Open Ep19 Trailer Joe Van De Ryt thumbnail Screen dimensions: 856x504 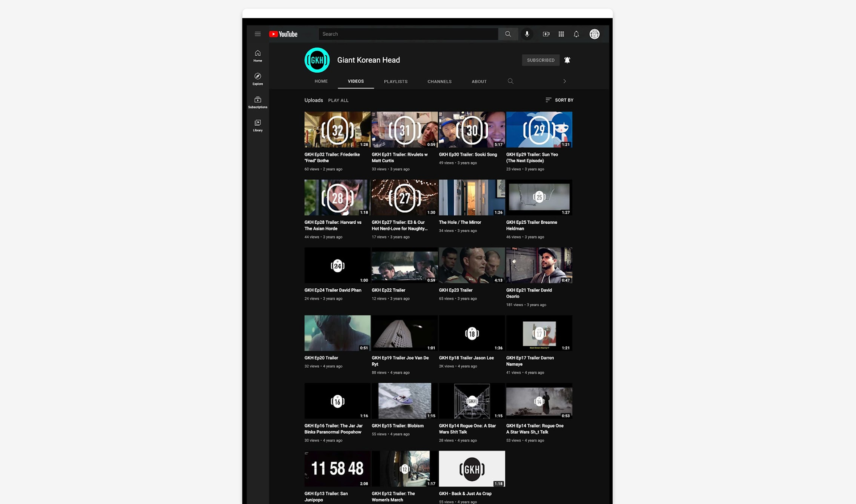point(404,333)
